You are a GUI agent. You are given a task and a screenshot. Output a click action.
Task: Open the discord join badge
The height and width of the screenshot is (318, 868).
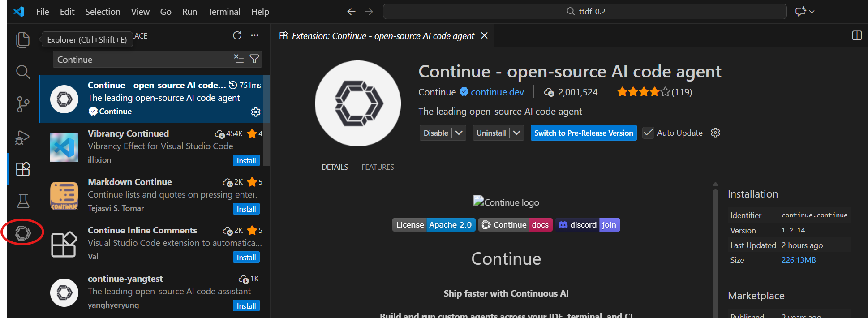click(x=588, y=225)
